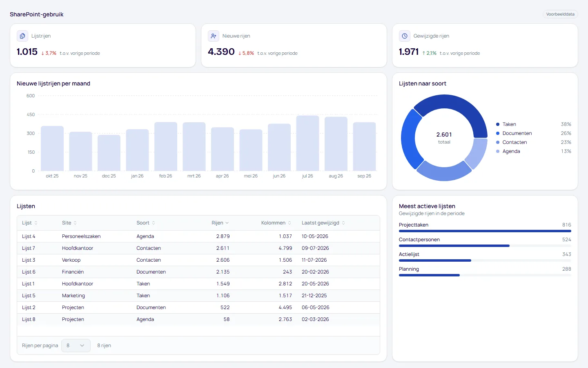The image size is (588, 368).
Task: Open the Rijen per pagina dropdown
Action: (76, 346)
